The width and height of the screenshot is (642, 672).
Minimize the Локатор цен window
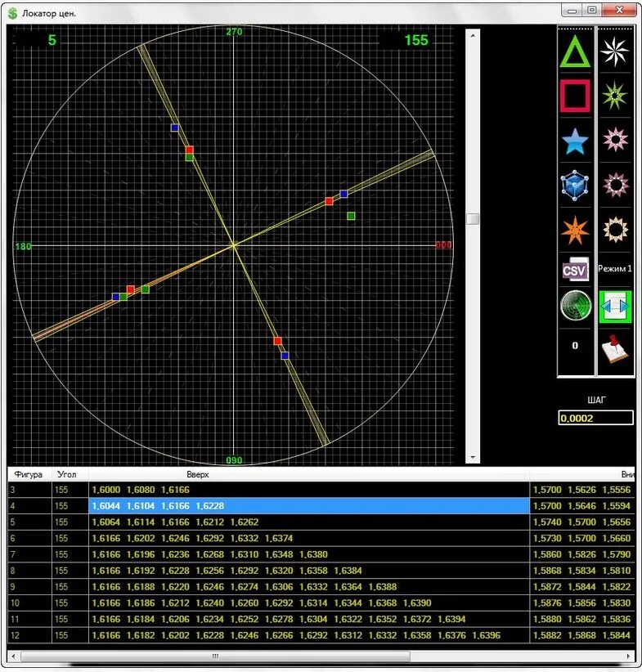click(572, 11)
